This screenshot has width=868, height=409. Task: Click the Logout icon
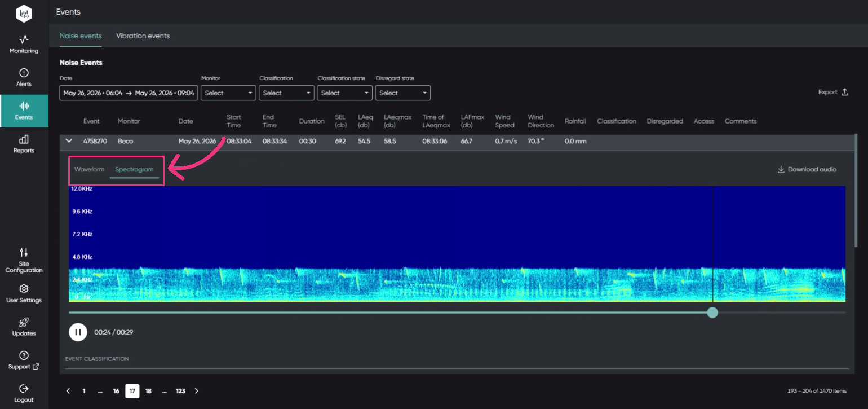[24, 389]
